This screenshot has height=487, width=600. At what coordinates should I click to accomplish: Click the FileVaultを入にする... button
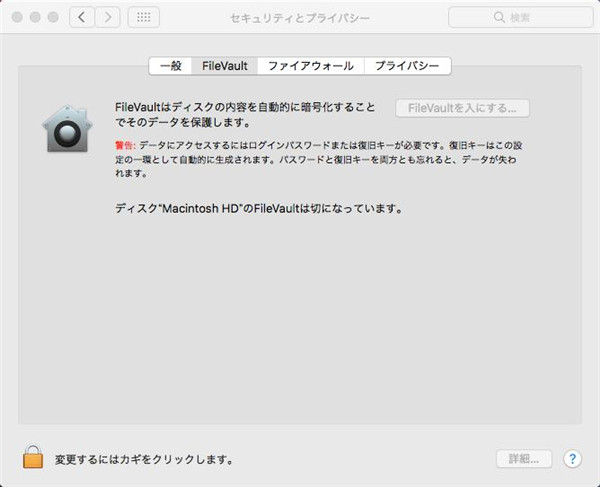462,108
